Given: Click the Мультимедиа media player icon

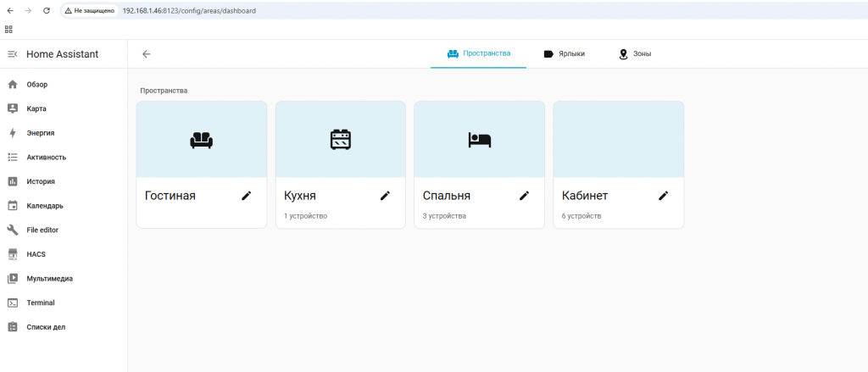Looking at the screenshot, I should point(12,279).
